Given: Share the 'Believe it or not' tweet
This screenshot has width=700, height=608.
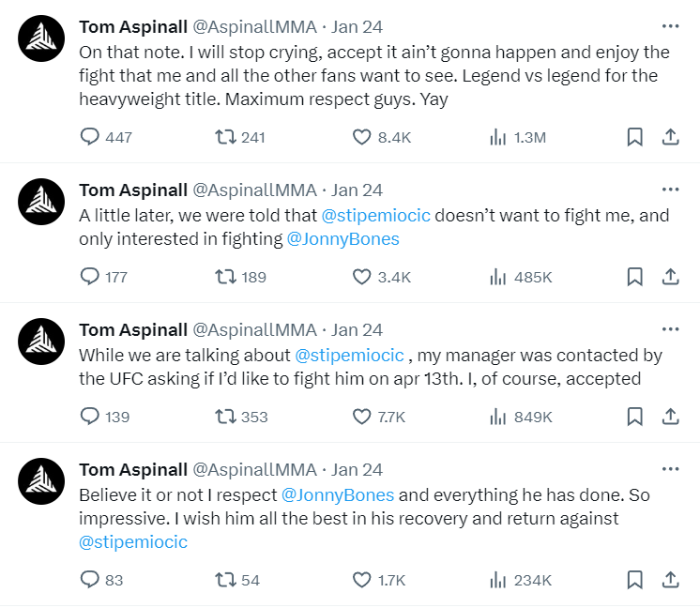Looking at the screenshot, I should click(670, 580).
